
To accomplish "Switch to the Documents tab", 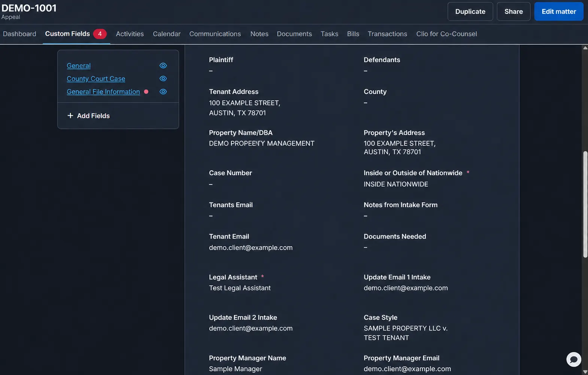I will point(294,34).
